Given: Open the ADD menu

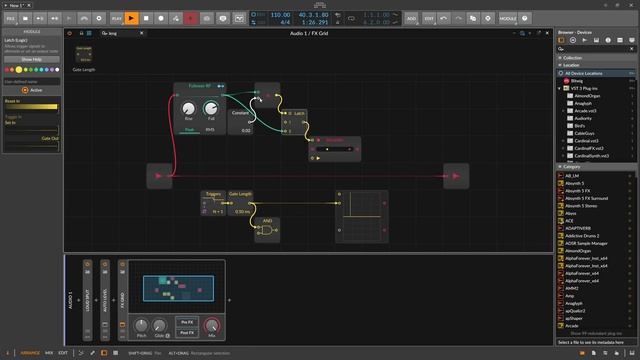Looking at the screenshot, I should click(x=411, y=18).
